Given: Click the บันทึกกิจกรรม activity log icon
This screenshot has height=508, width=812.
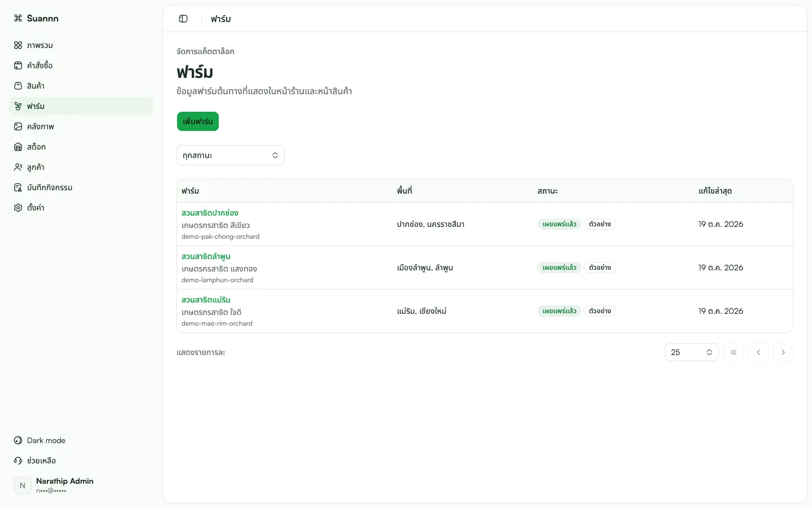Looking at the screenshot, I should 18,187.
